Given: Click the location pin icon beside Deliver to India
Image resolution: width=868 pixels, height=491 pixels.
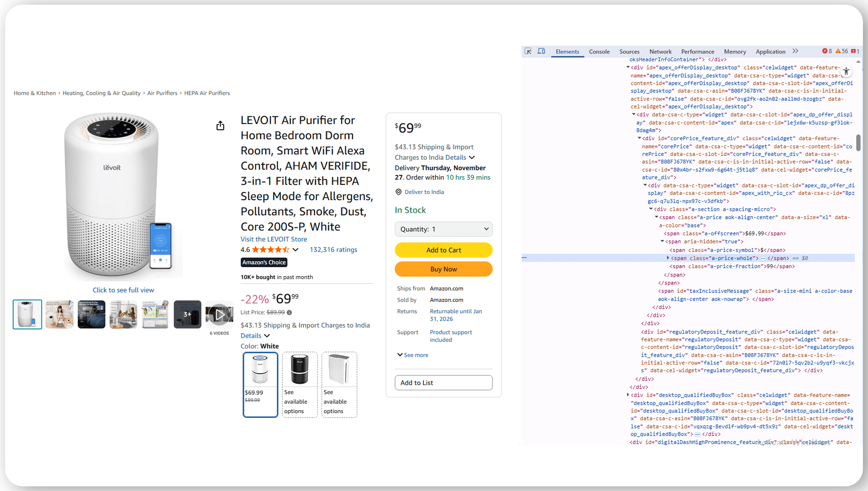Looking at the screenshot, I should tap(398, 192).
